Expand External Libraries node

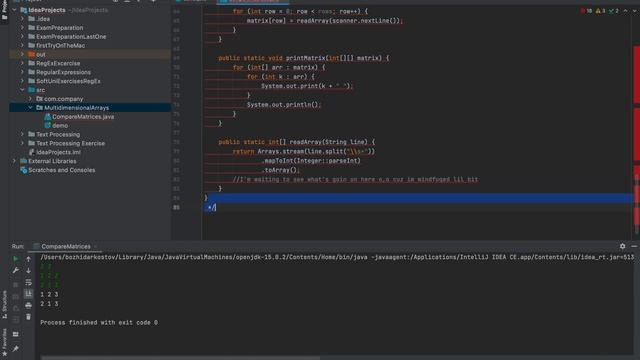15,161
